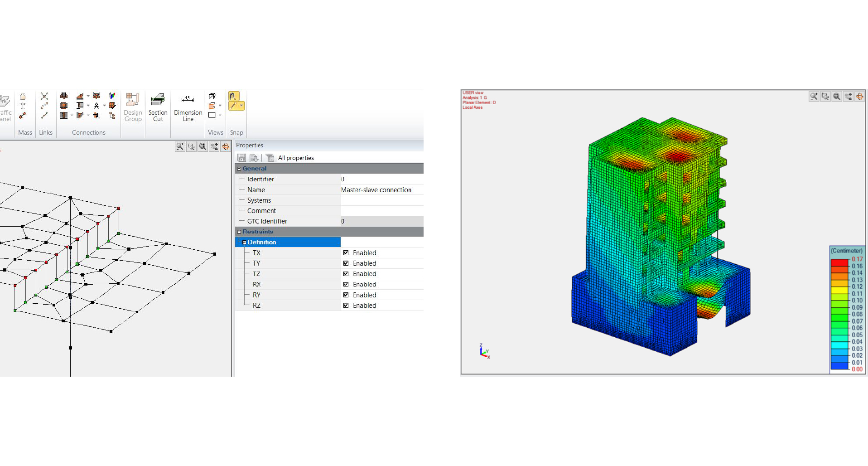Select the Dimension Line tool
Viewport: 868px width, 466px height.
[188, 107]
